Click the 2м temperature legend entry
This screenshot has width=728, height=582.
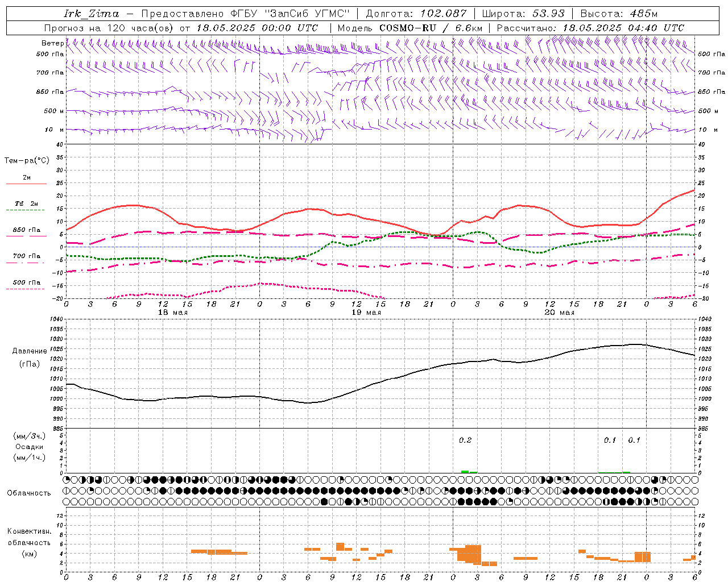coord(27,177)
